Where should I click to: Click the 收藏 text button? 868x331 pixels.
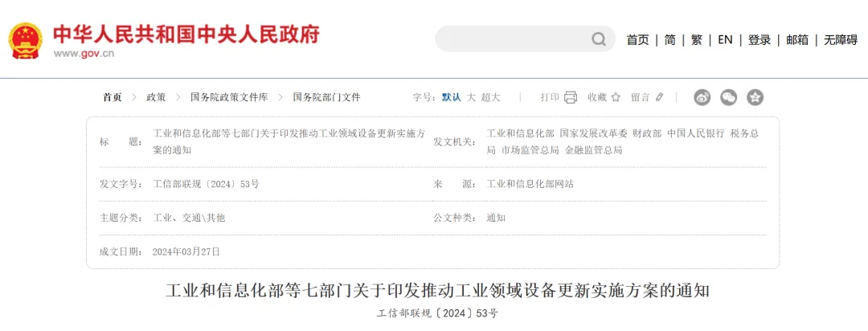click(597, 97)
